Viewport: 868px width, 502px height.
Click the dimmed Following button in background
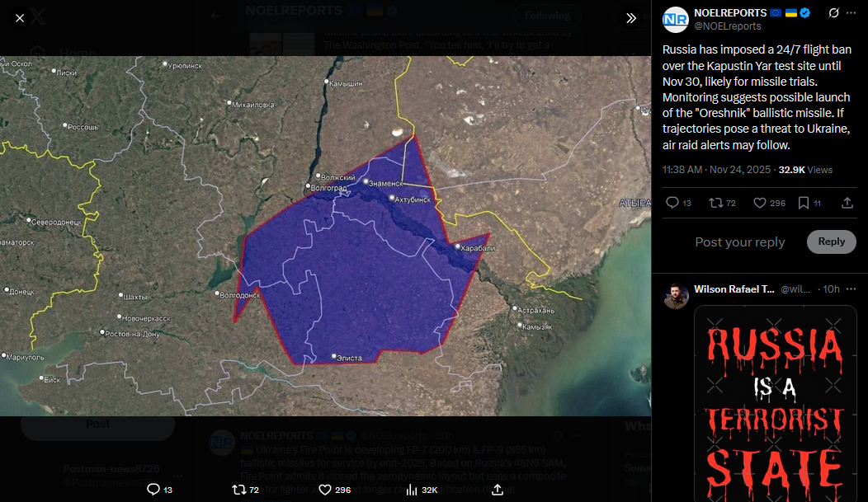547,16
